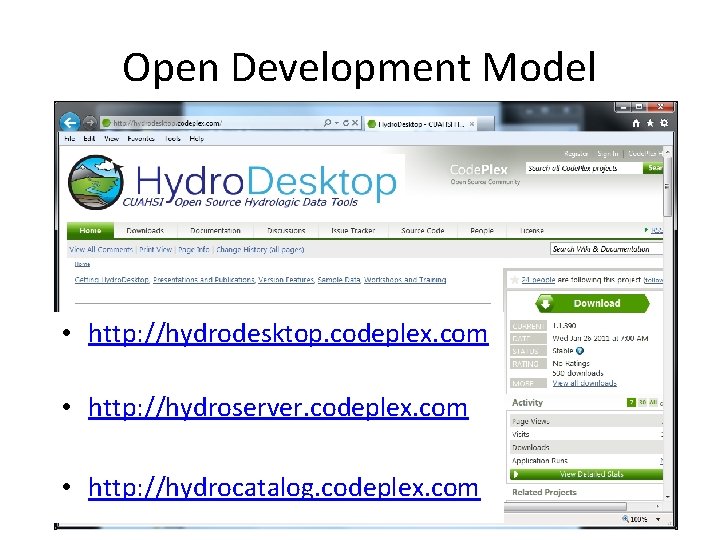The image size is (720, 540).
Task: Click the people following project link
Action: (538, 279)
